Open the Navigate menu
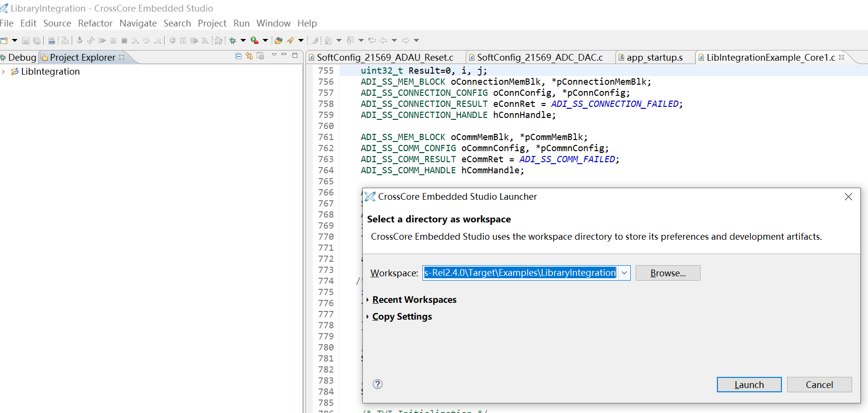The width and height of the screenshot is (868, 413). 138,23
